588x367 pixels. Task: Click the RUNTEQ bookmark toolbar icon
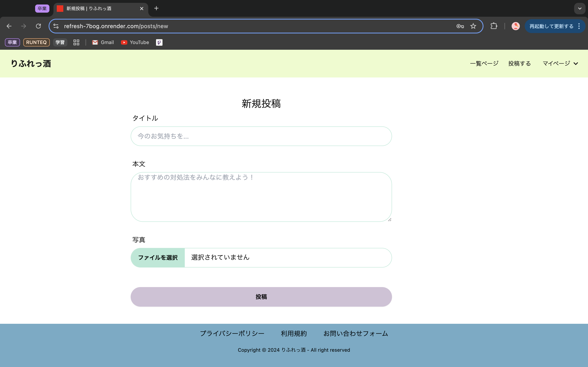click(x=36, y=42)
